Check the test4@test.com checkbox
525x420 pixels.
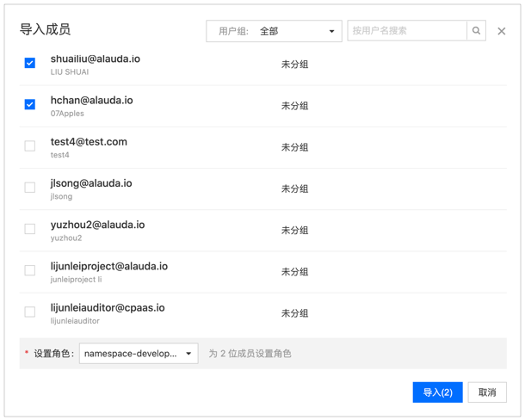pos(30,146)
